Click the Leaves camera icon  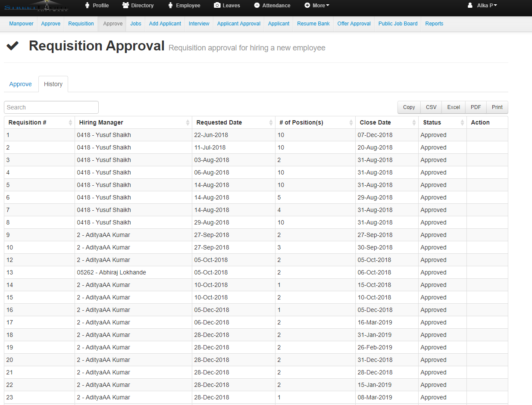(217, 5)
